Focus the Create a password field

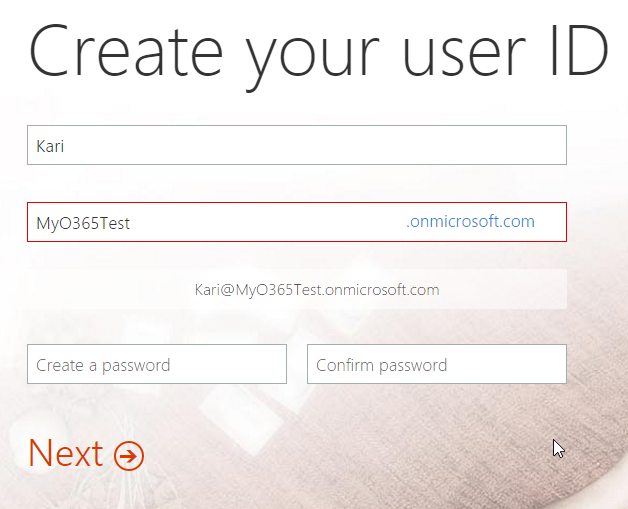pyautogui.click(x=157, y=364)
